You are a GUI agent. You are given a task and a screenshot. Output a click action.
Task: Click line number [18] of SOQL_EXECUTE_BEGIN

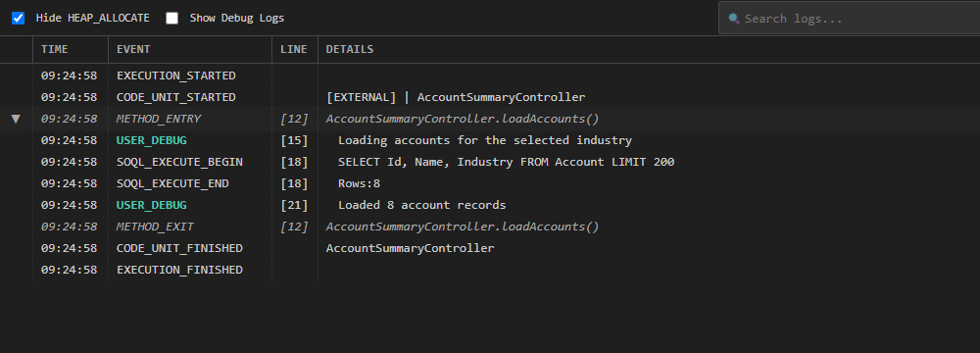[294, 162]
